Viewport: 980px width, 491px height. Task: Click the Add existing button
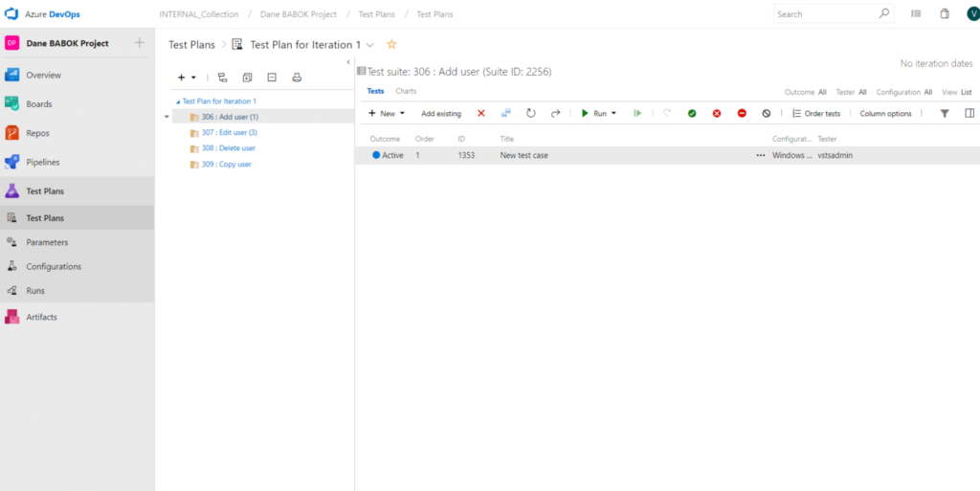pyautogui.click(x=441, y=113)
